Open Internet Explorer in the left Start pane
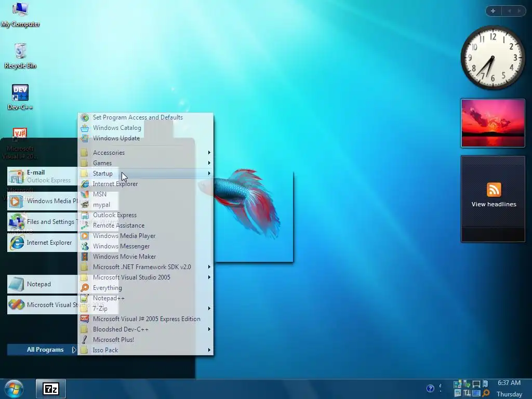Viewport: 532px width, 399px height. click(43, 243)
